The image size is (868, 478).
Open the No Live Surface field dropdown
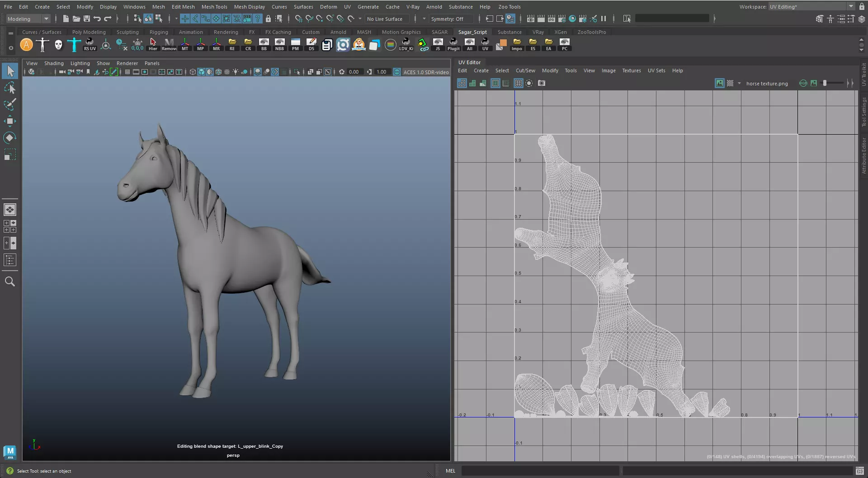pyautogui.click(x=387, y=19)
